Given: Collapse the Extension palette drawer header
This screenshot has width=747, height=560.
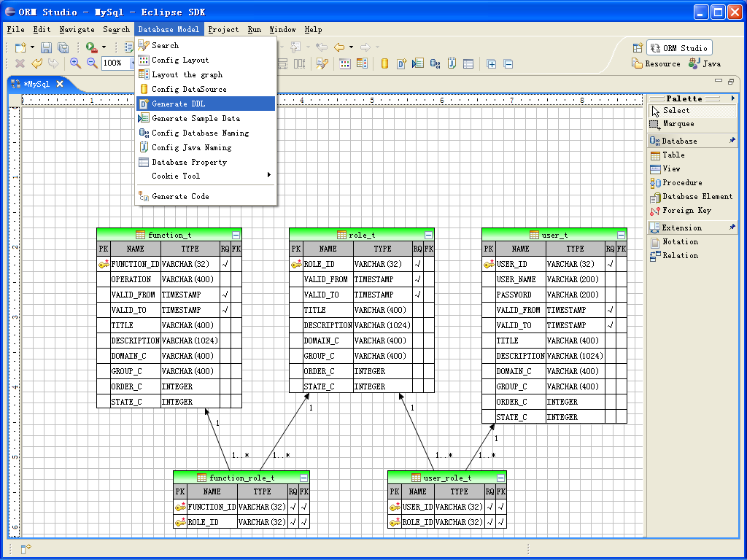Looking at the screenshot, I should (x=692, y=227).
